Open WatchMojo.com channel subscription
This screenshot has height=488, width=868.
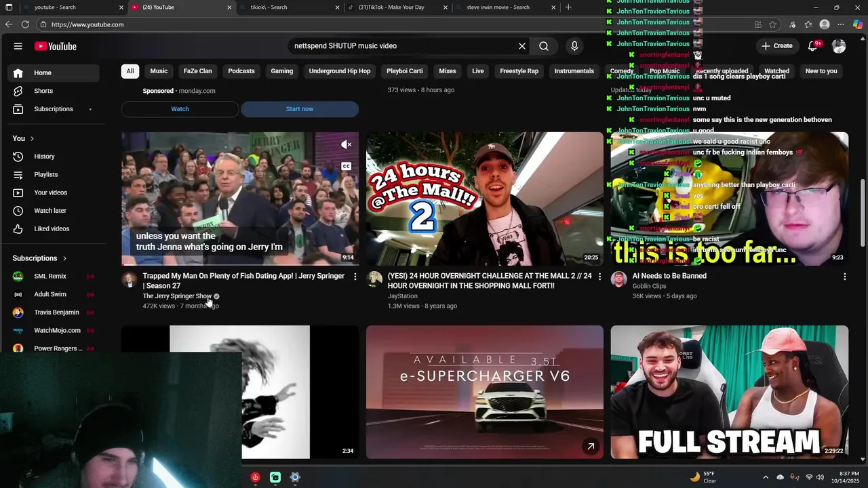(x=54, y=331)
